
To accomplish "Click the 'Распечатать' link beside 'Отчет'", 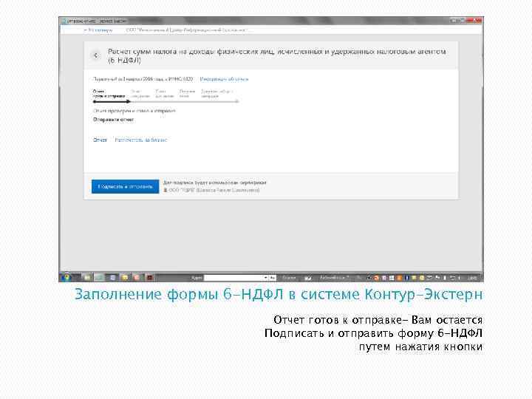I will 141,140.
